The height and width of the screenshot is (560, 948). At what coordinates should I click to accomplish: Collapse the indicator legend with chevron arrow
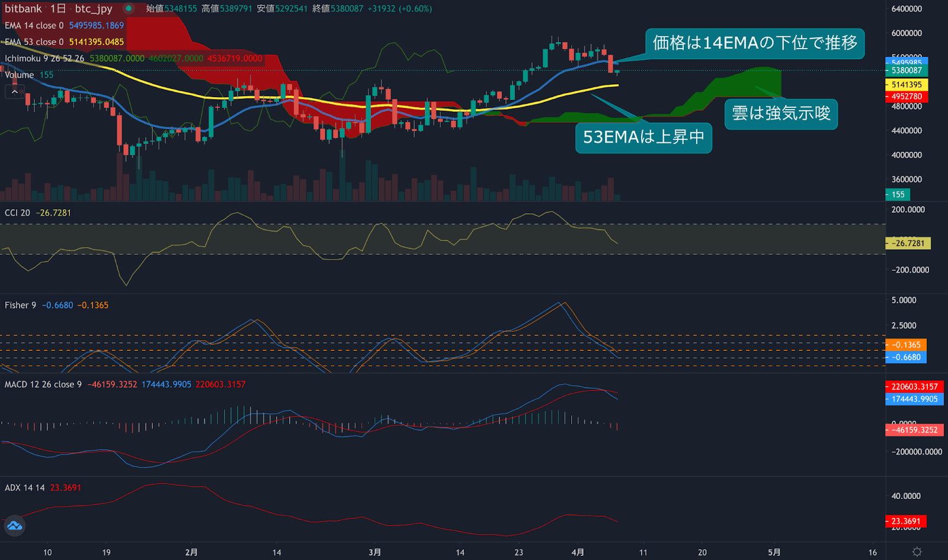coord(14,92)
